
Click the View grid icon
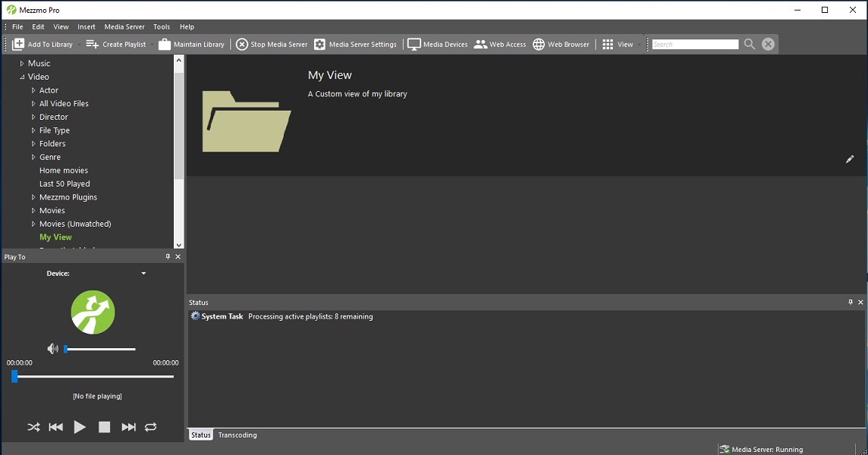click(608, 44)
